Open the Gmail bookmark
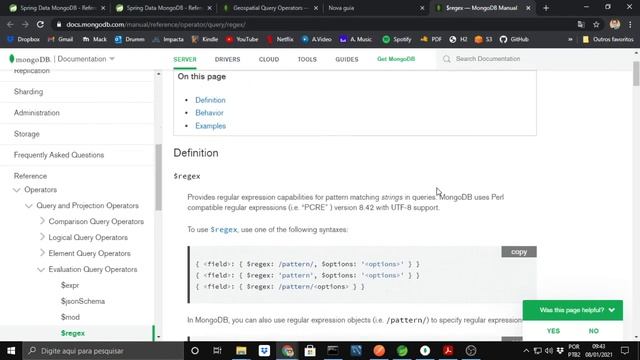The width and height of the screenshot is (640, 360). pyautogui.click(x=60, y=39)
